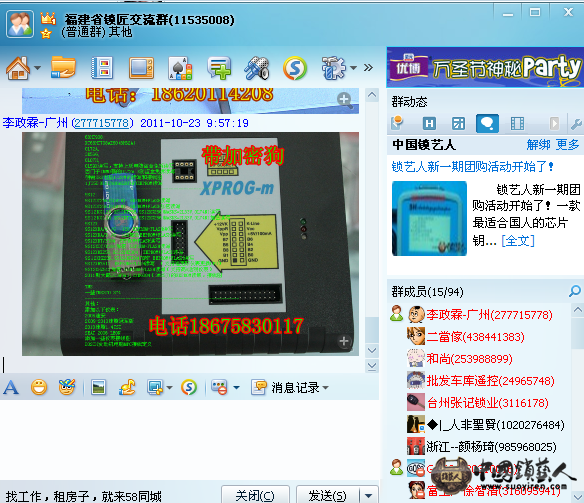Insert a picture using image icon

coord(98,387)
